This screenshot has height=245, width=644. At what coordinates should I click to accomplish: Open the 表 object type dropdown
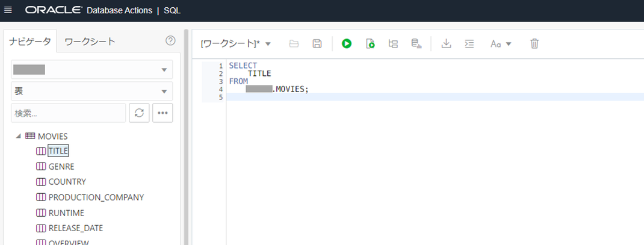[x=92, y=91]
